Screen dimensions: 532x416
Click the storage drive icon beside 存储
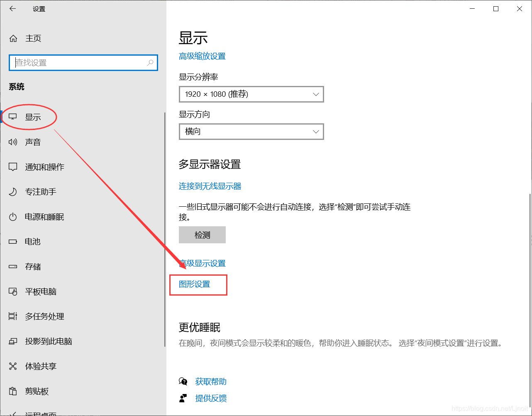[13, 267]
